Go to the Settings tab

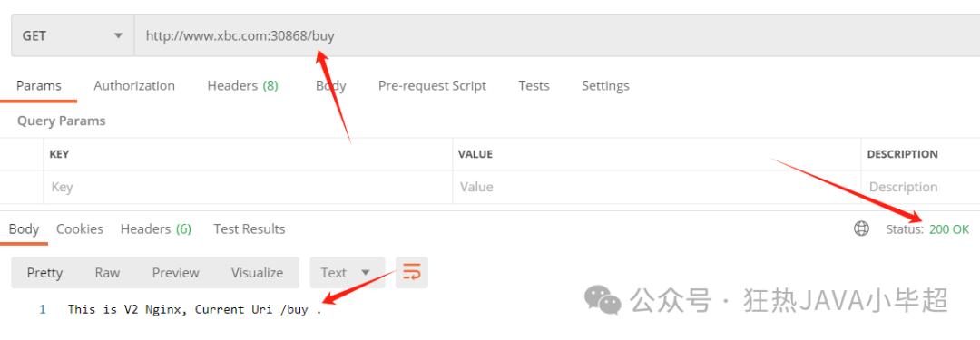tap(605, 85)
